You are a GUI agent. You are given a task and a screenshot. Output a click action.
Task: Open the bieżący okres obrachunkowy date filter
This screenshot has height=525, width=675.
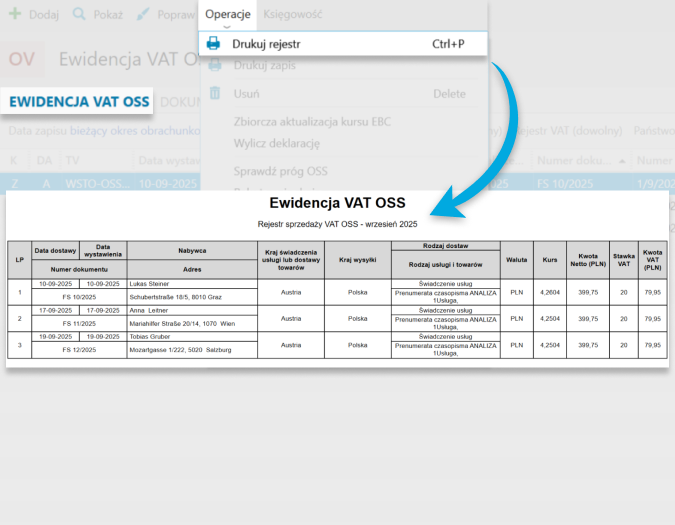click(140, 131)
